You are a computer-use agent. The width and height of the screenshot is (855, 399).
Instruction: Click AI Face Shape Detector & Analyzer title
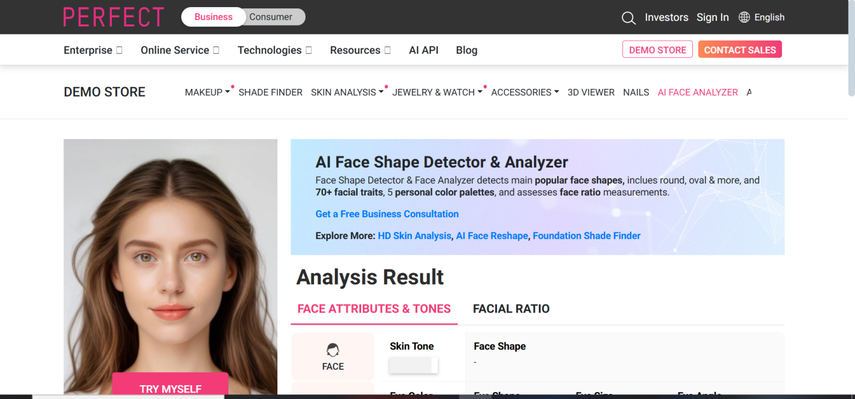[442, 162]
